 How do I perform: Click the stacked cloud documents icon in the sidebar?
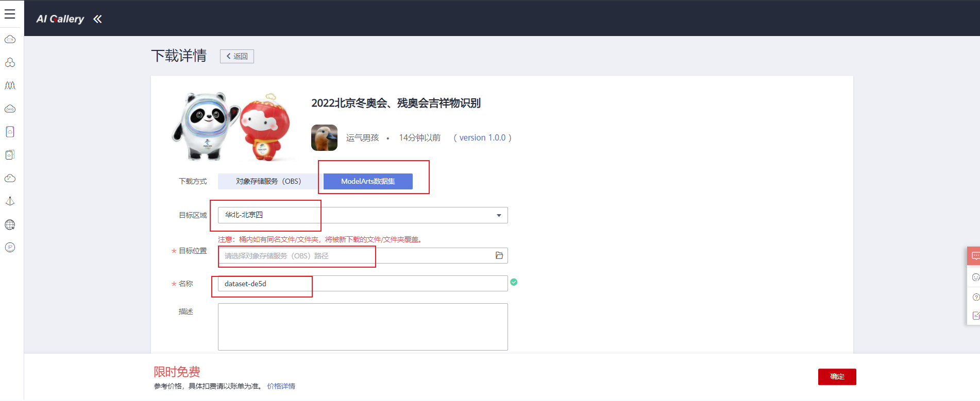coord(10,155)
